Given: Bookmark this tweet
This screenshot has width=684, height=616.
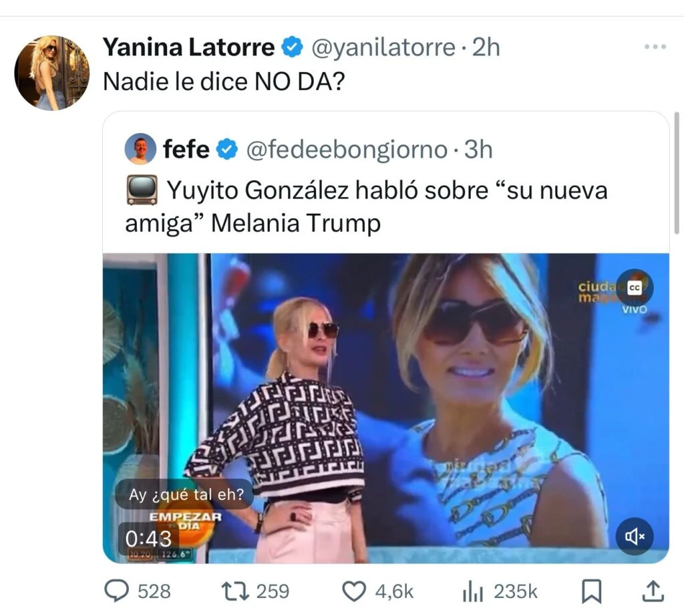Looking at the screenshot, I should 591,591.
